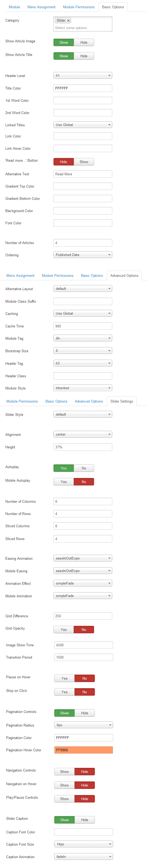Remove the Slider category tag
This screenshot has height=868, width=147.
68,21
